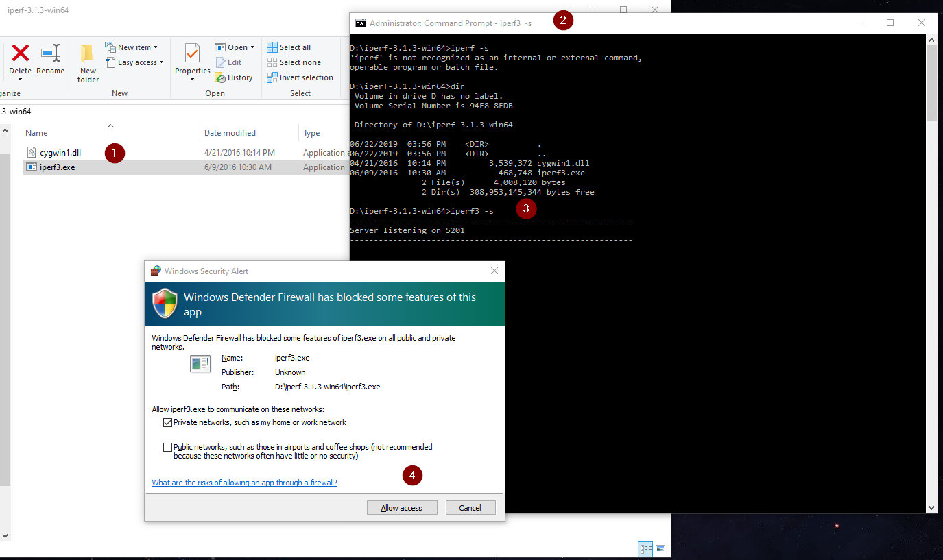Screen dimensions: 943x560
Task: Click the Command Prompt title icon
Action: (x=360, y=23)
